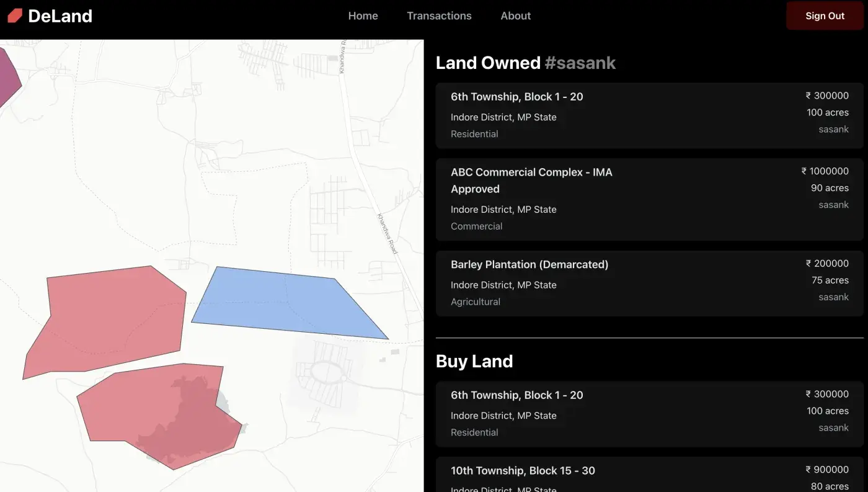Open Barley Plantation (Demarcated) card
868x492 pixels.
(649, 284)
